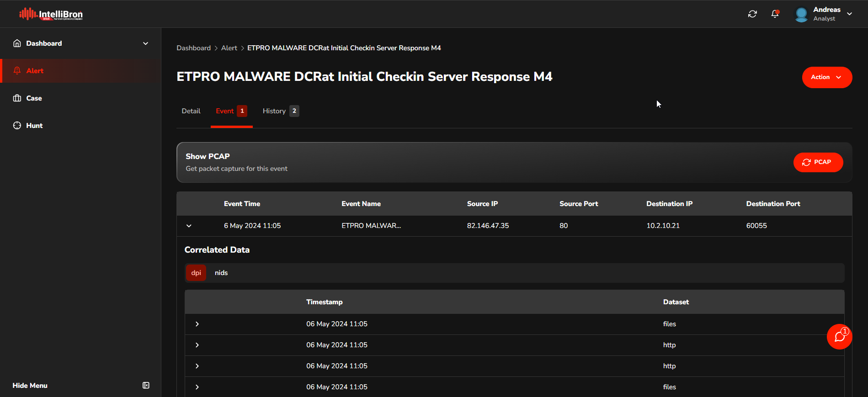Screen dimensions: 868x397
Task: Click the Alert bell icon in sidebar
Action: pos(17,71)
